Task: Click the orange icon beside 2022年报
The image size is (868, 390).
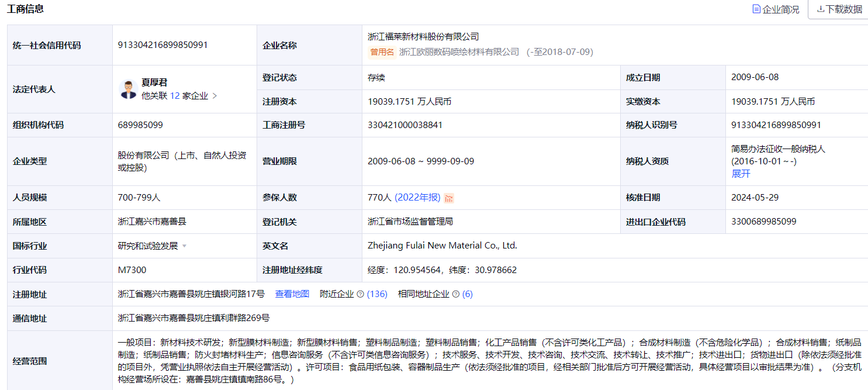Action: (449, 198)
